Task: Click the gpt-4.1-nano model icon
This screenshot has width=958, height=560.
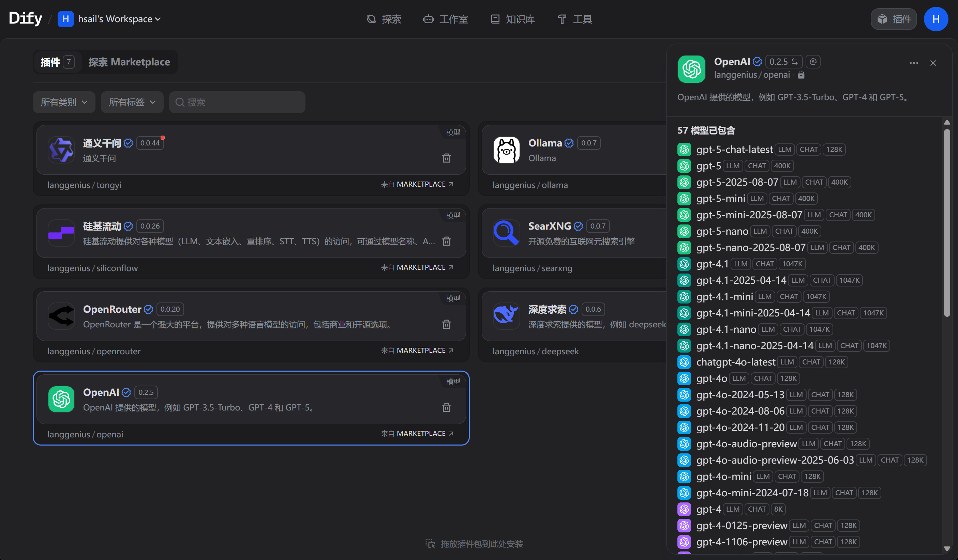Action: click(x=684, y=329)
